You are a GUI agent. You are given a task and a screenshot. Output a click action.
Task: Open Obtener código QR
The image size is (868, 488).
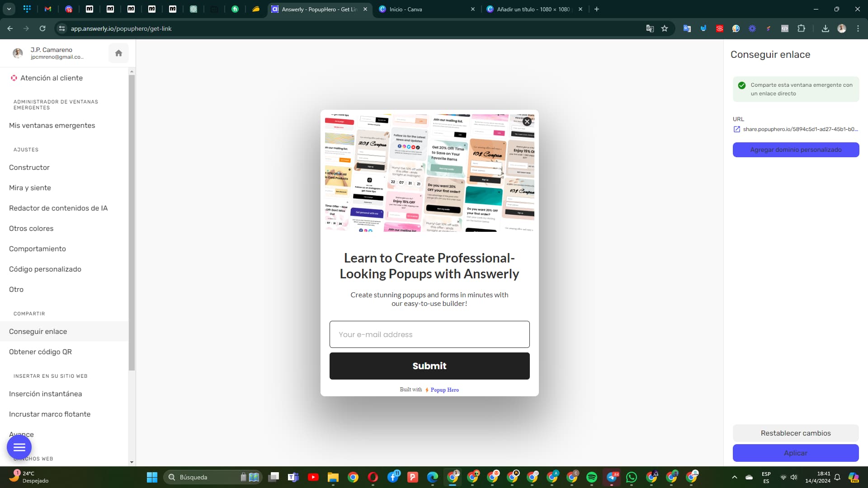40,352
